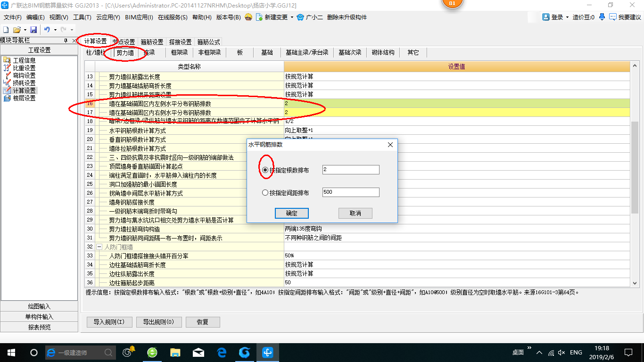Open 弯钩设置 in the navigation tree

(x=24, y=75)
